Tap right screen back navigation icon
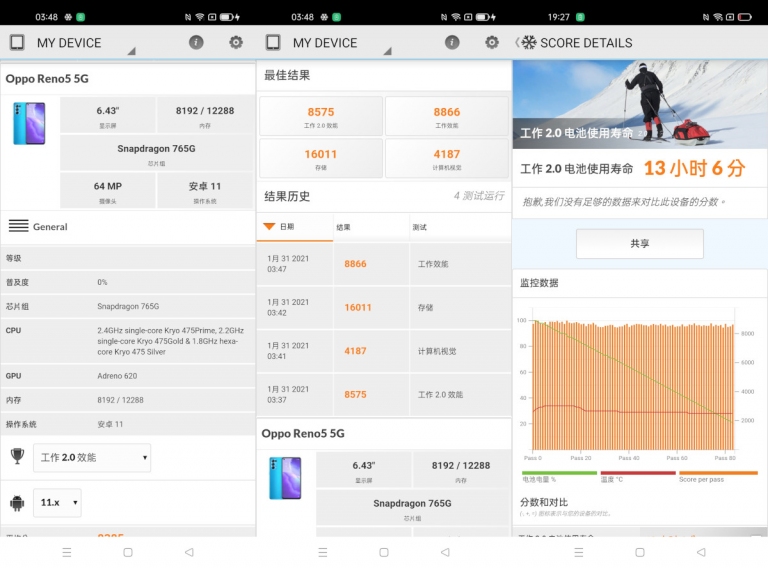 tap(701, 552)
